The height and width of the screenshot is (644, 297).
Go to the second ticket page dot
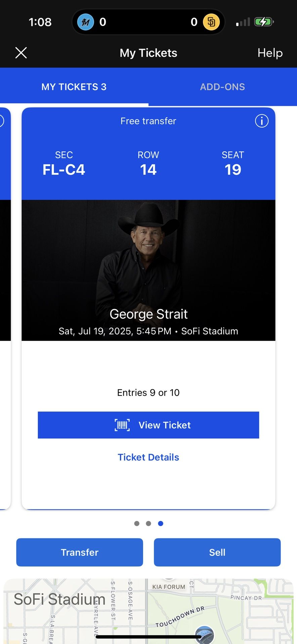(148, 524)
